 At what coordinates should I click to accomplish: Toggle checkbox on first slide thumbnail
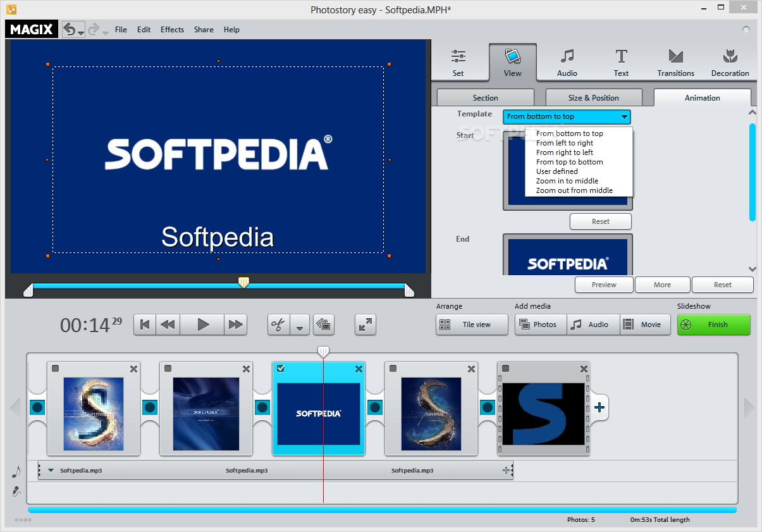[x=56, y=369]
